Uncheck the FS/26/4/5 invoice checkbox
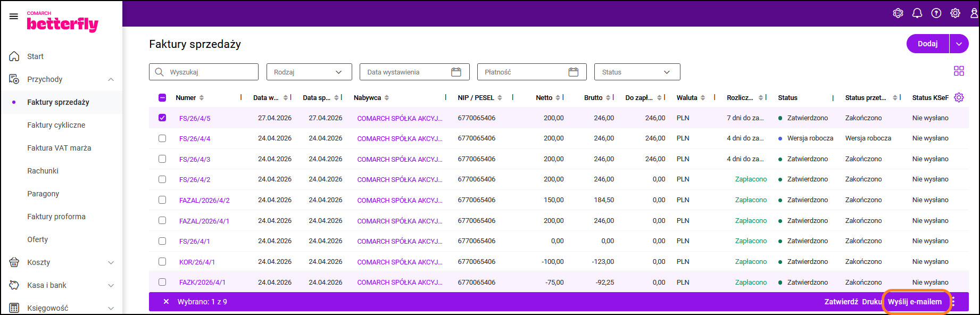Viewport: 980px width, 315px height. (x=162, y=118)
